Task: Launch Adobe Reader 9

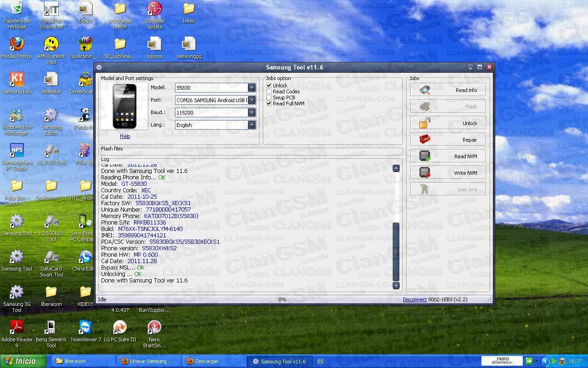Action: [x=17, y=333]
